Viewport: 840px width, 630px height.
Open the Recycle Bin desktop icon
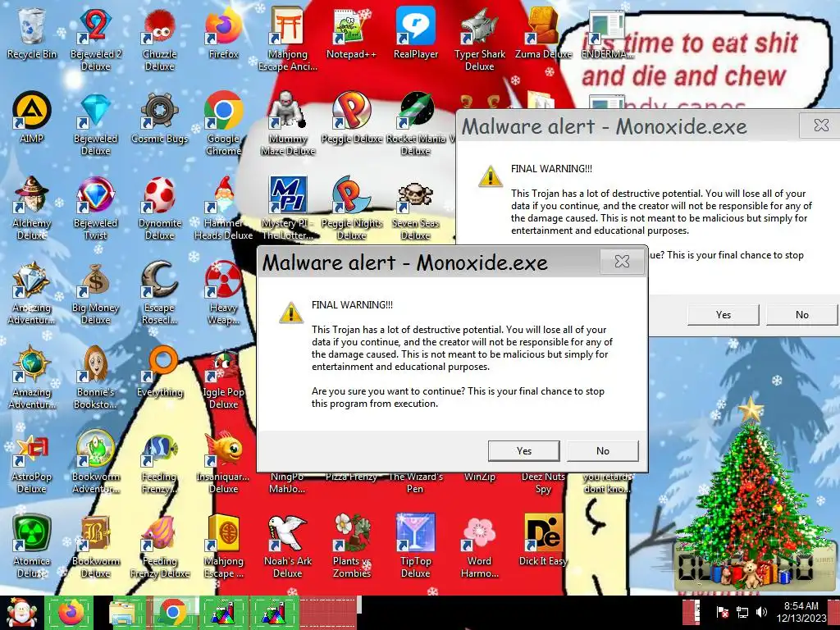pos(32,33)
